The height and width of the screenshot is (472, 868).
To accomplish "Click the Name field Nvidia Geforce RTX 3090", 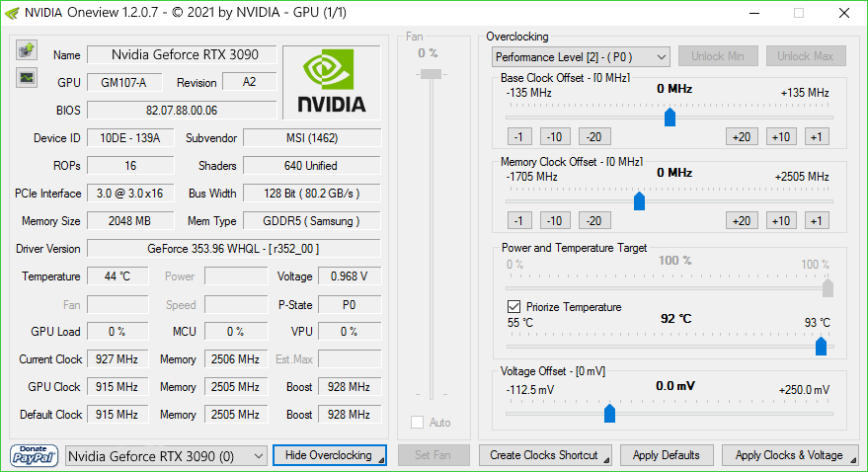I will [x=182, y=54].
